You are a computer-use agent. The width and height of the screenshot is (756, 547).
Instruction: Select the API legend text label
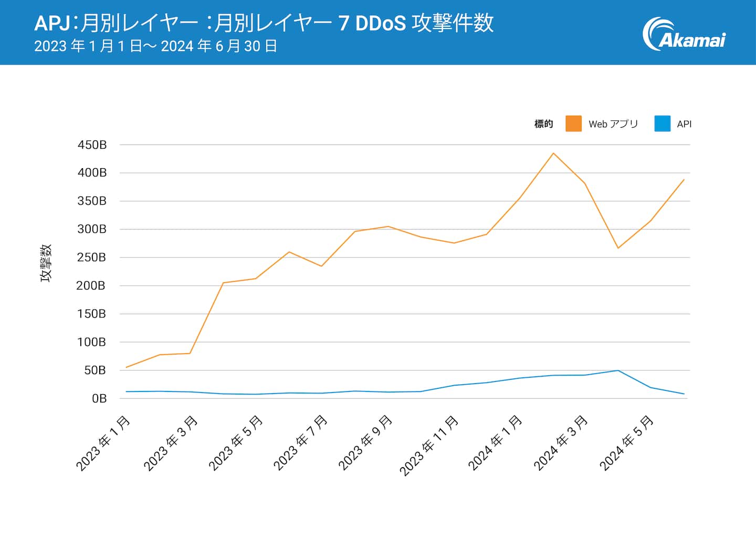pyautogui.click(x=684, y=124)
